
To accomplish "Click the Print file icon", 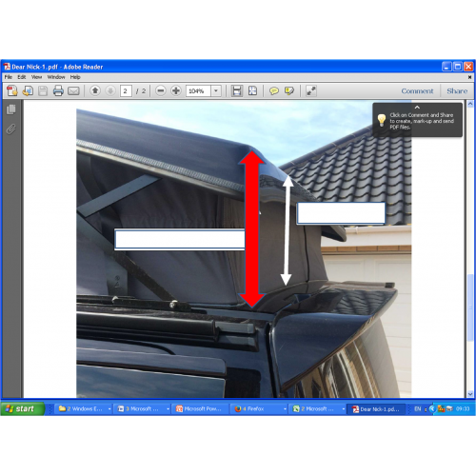I will [x=58, y=91].
